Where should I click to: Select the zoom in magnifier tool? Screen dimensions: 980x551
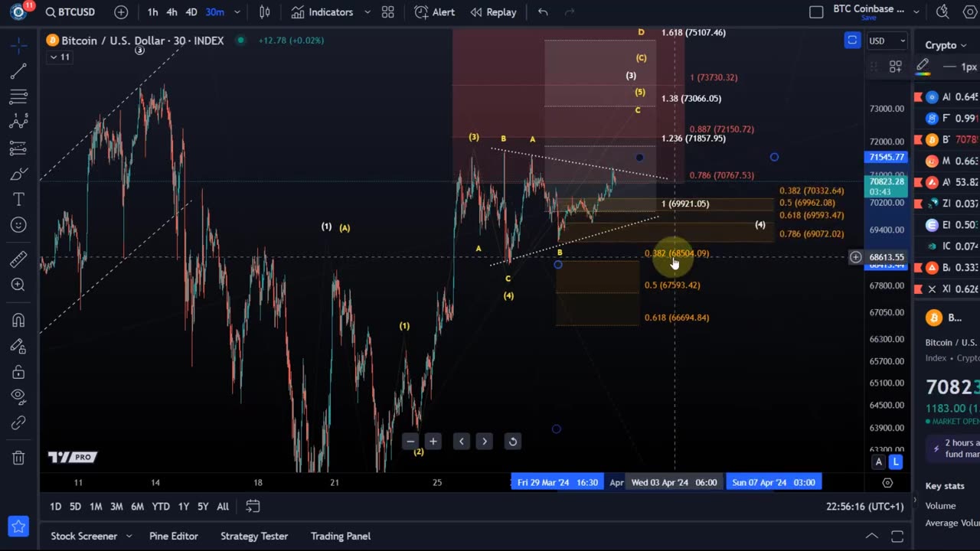point(18,285)
